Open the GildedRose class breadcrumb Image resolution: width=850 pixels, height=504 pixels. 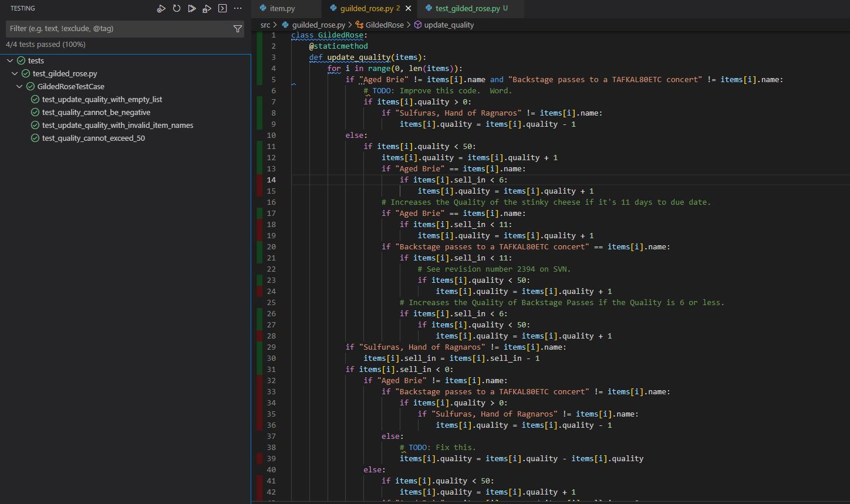384,25
